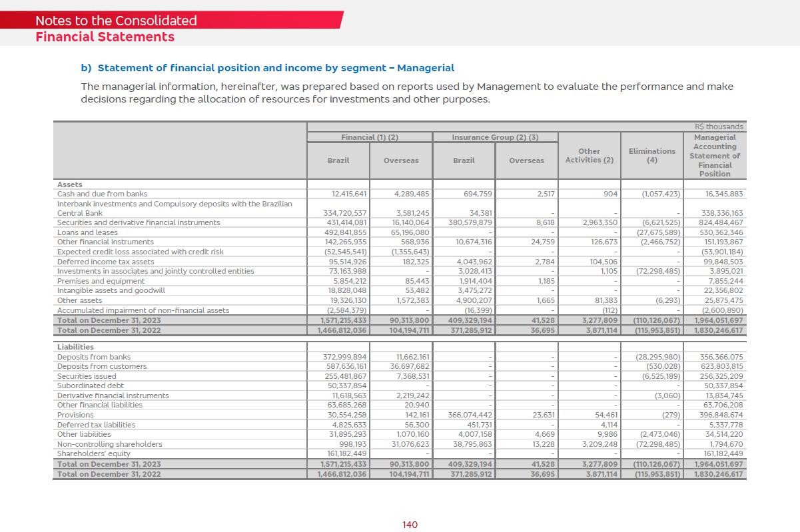Click the "Deposits from customers" row label
The width and height of the screenshot is (800, 532).
pos(102,366)
